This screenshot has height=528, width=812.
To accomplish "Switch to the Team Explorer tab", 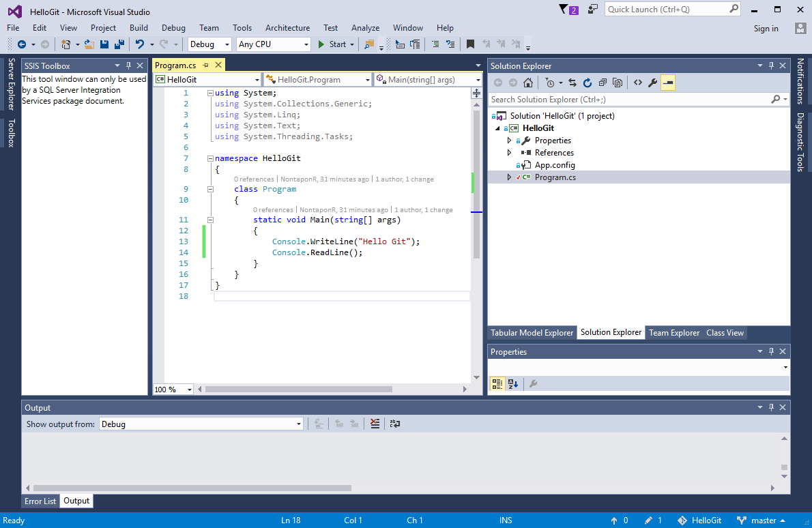I will [x=673, y=333].
